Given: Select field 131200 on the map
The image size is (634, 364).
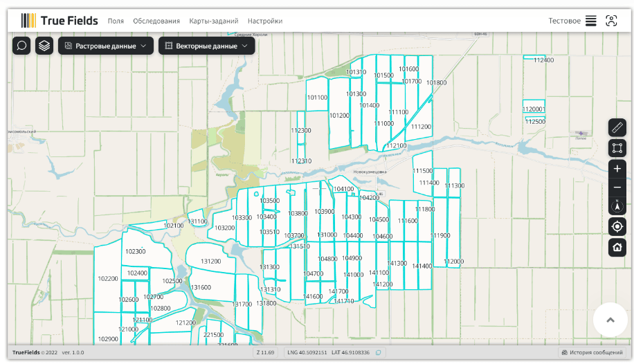Looking at the screenshot, I should pyautogui.click(x=210, y=262).
